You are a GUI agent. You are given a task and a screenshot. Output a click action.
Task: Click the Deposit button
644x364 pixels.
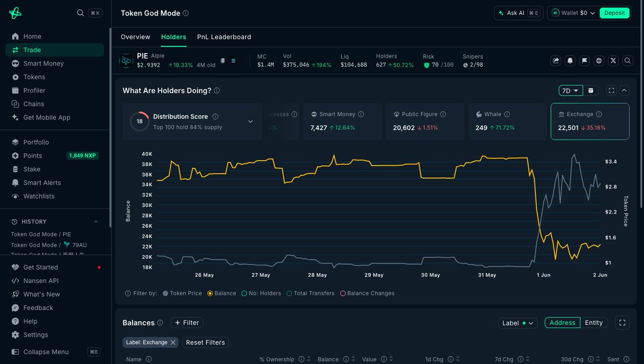coord(614,13)
